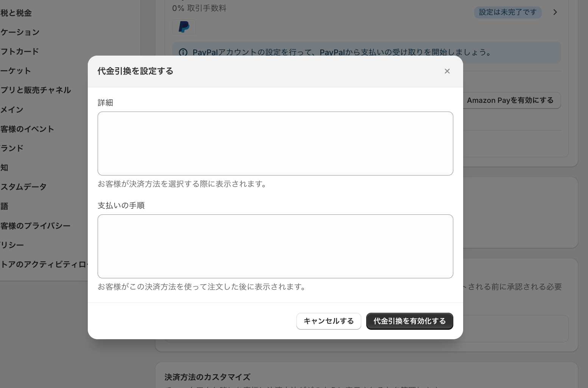This screenshot has height=388, width=588.
Task: Open ケーション in the settings sidebar
Action: click(20, 32)
